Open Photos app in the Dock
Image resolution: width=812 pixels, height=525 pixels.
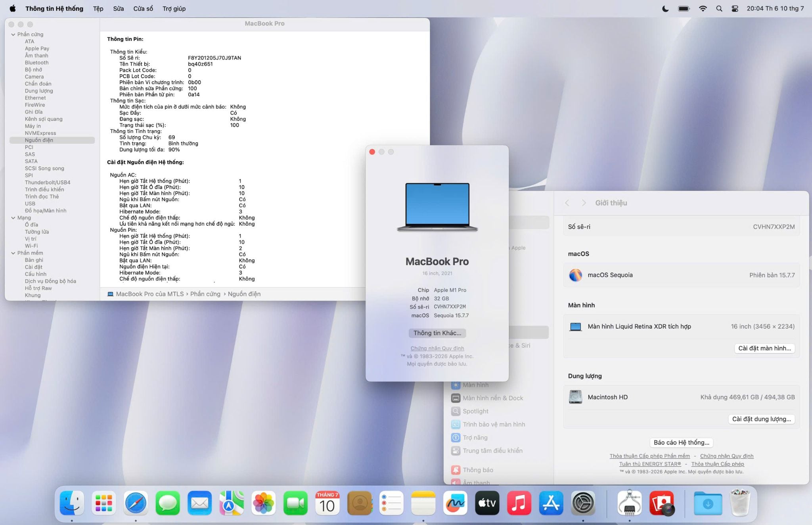coord(264,503)
